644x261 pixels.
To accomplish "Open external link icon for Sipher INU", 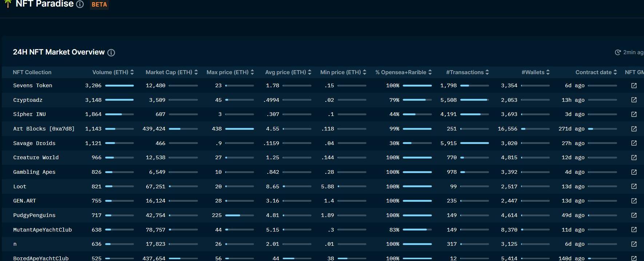I will coord(634,114).
